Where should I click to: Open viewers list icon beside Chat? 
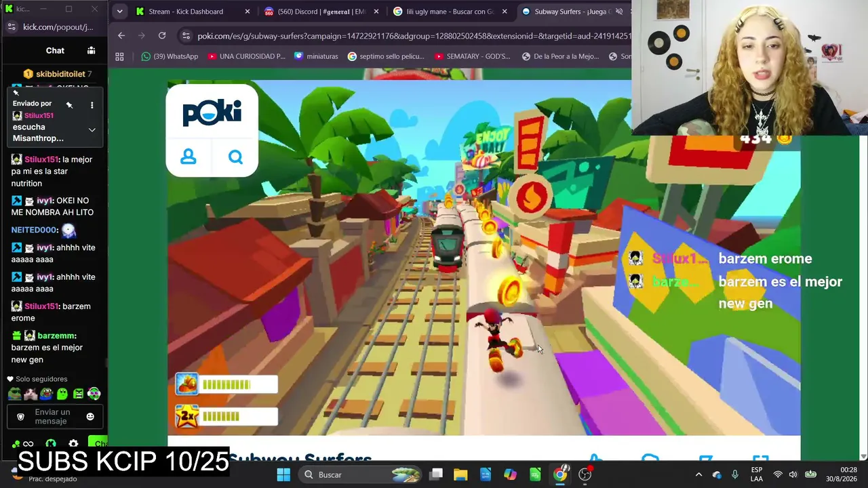click(x=91, y=50)
